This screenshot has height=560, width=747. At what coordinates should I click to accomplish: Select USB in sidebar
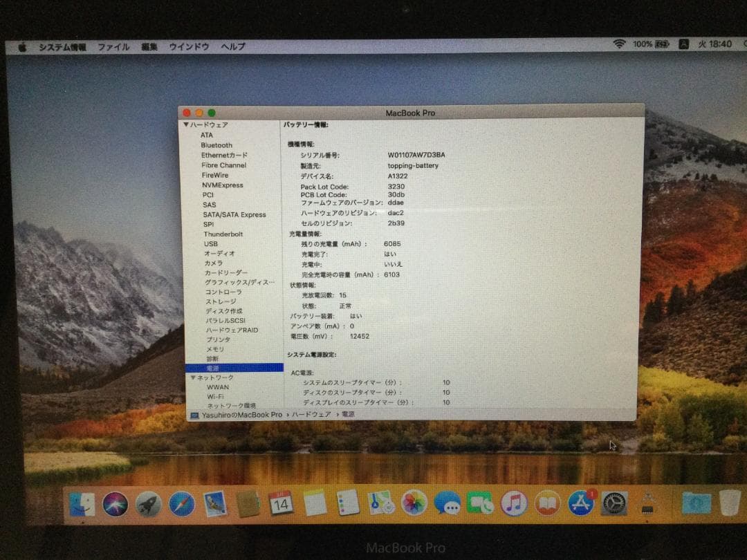coord(210,244)
